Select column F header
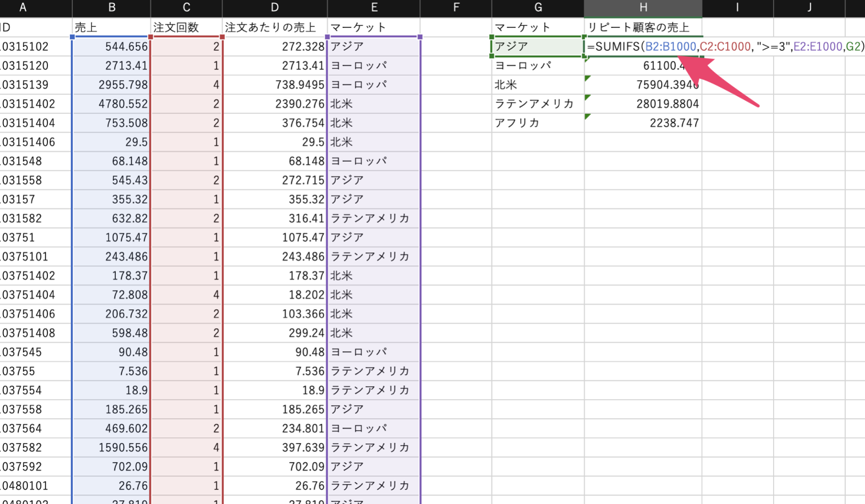The height and width of the screenshot is (504, 865). (x=456, y=7)
